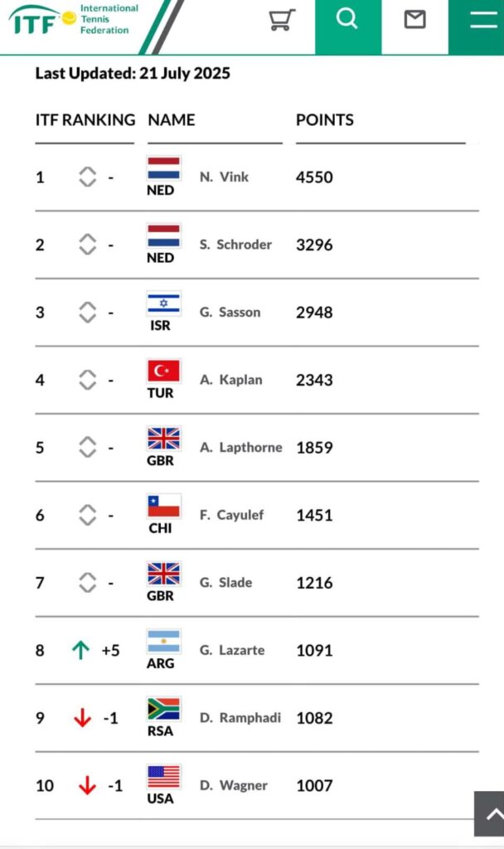Open the search magnifier icon
This screenshot has height=849, width=504.
(347, 19)
